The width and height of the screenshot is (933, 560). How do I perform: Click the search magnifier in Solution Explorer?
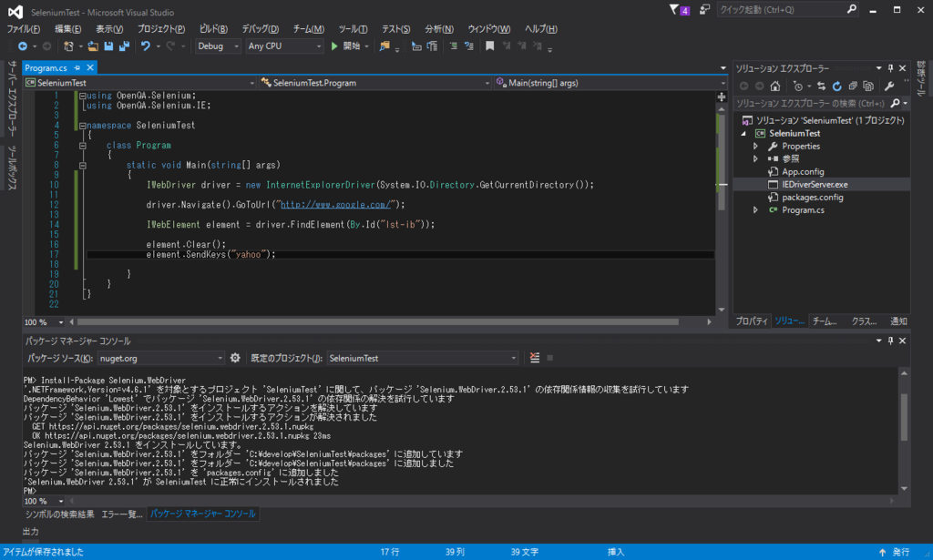click(895, 104)
